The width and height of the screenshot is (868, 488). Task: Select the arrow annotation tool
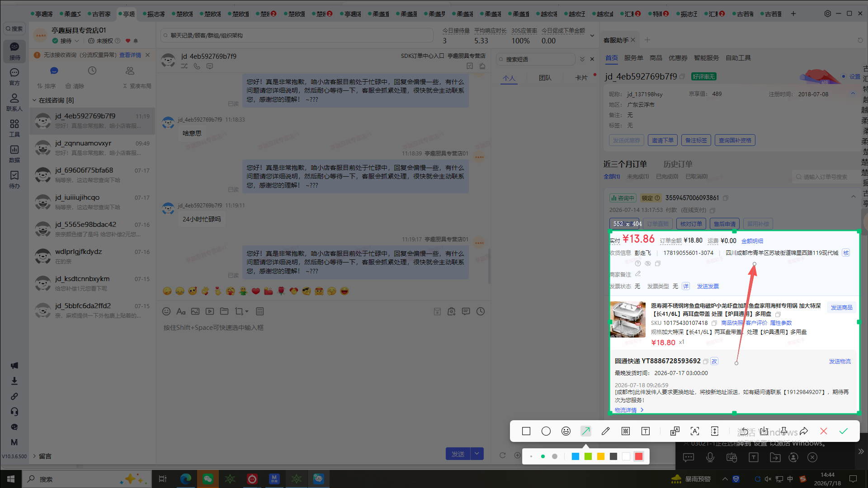[x=586, y=431]
